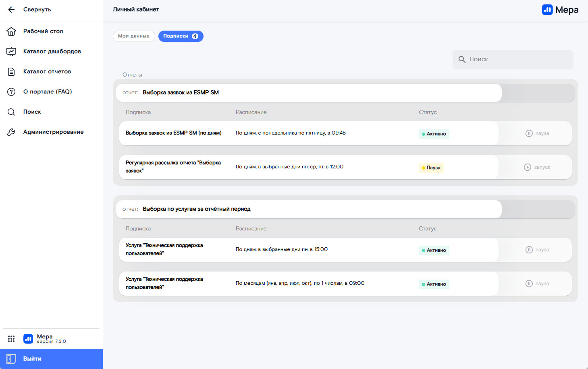Open Каталог отчетов document icon
The image size is (588, 369).
(11, 72)
